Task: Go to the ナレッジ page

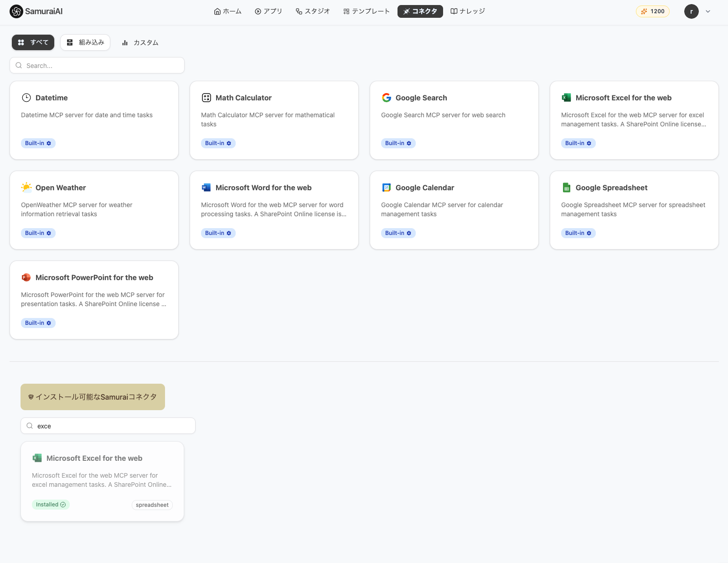Action: point(468,11)
